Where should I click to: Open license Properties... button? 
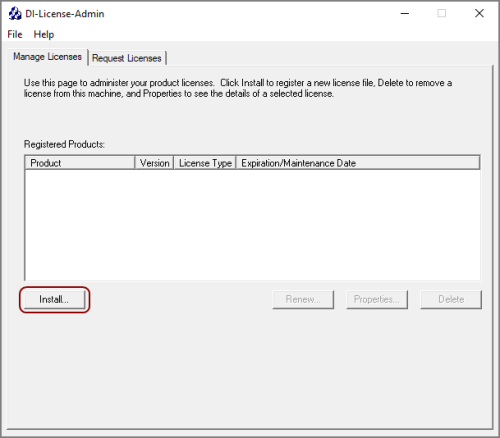point(377,299)
